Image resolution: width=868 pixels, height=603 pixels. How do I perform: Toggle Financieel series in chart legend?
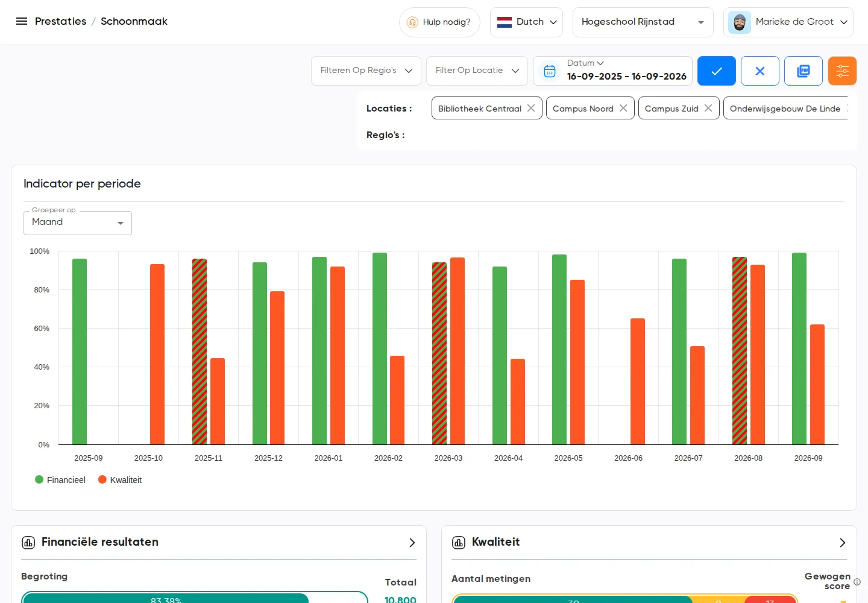coord(60,480)
